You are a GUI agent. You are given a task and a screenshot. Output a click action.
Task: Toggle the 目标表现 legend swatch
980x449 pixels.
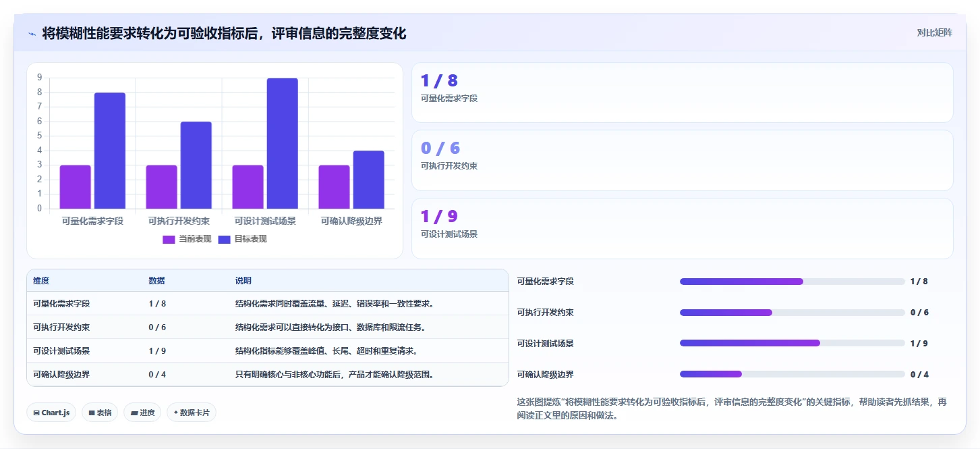pos(224,239)
